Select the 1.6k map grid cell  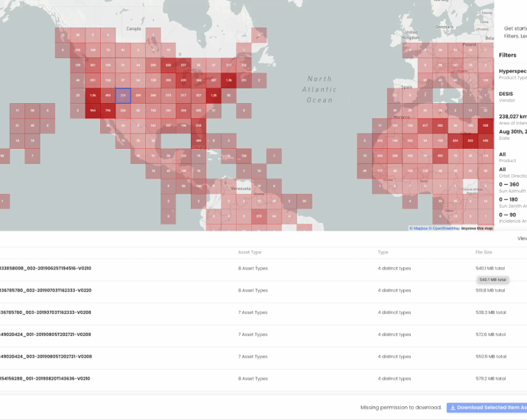(92, 95)
